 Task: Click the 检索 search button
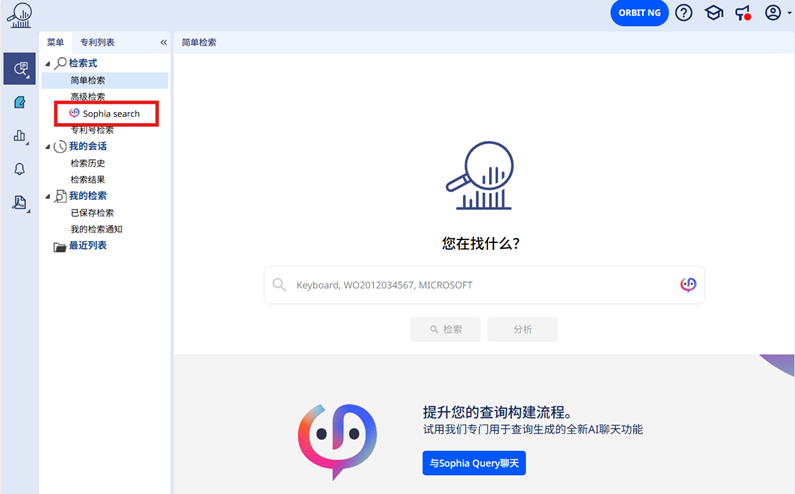(x=446, y=329)
